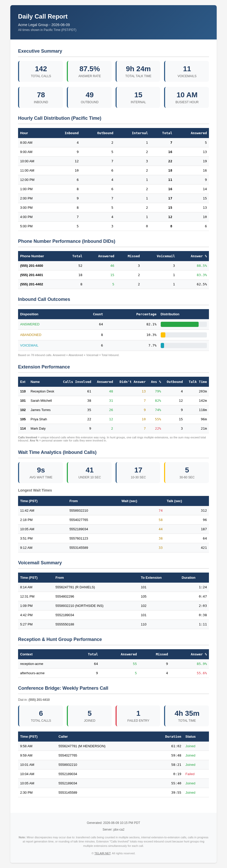Click the green ANSWERED distribution bar
The height and width of the screenshot is (868, 227).
[x=180, y=324]
